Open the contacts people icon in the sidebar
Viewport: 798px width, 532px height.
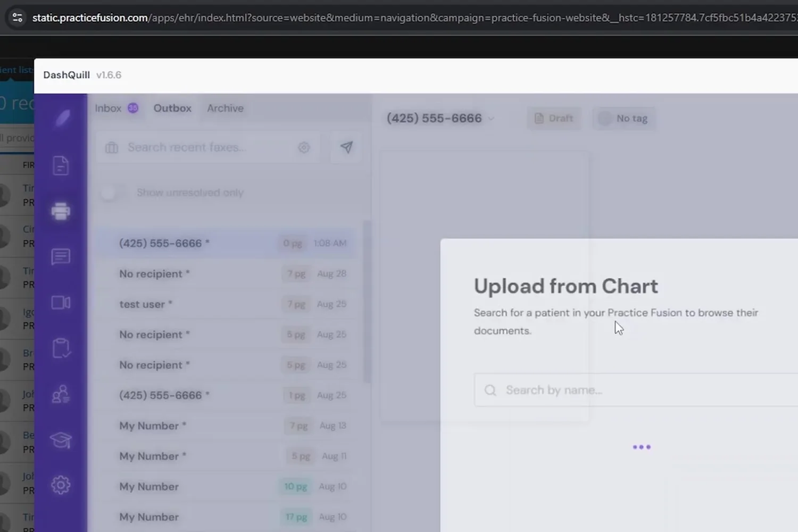[x=61, y=394]
